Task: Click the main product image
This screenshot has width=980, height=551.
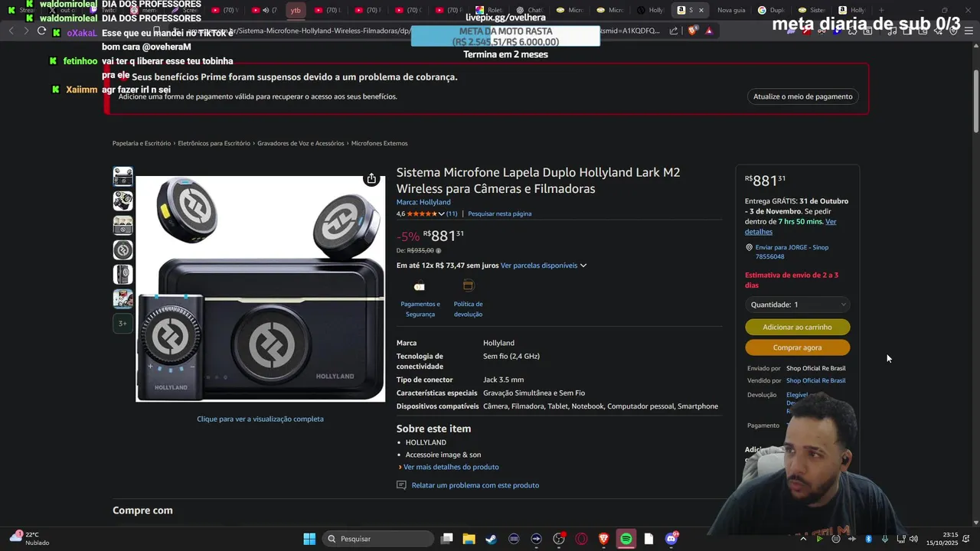Action: (x=260, y=289)
